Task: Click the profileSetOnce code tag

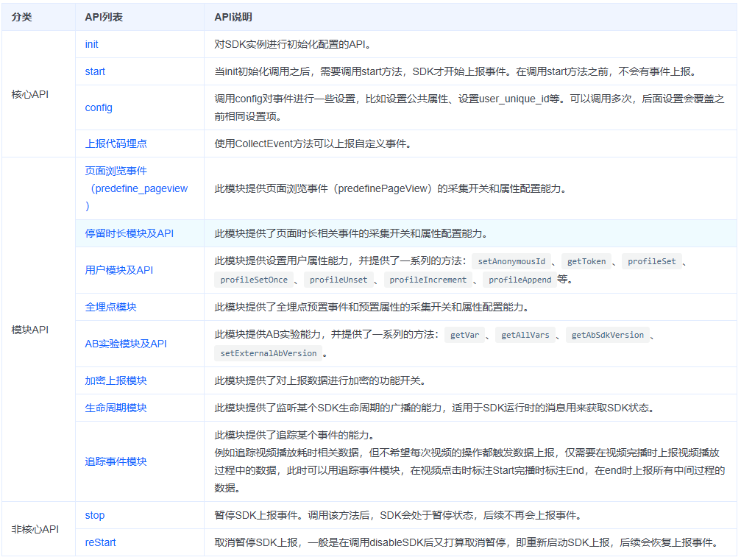Action: [x=254, y=280]
